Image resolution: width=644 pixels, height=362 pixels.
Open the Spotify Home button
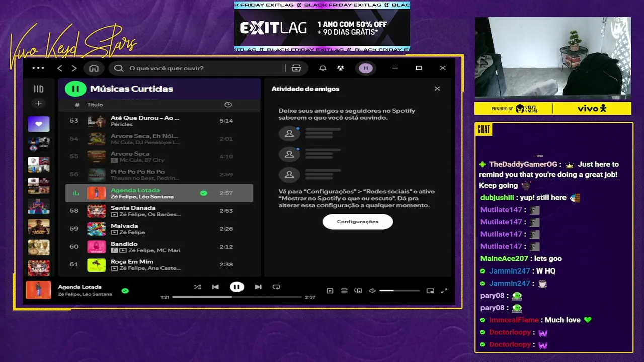[x=94, y=68]
